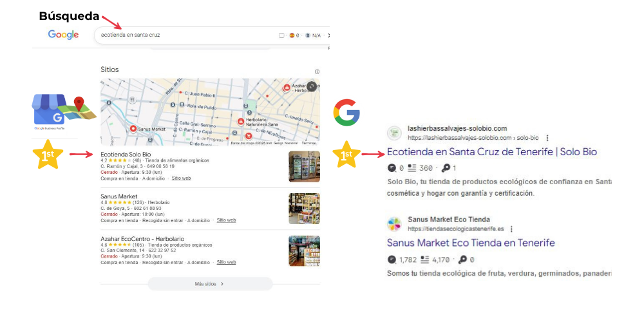
Task: Click Sitio web link for Sanus Market
Action: (x=226, y=220)
